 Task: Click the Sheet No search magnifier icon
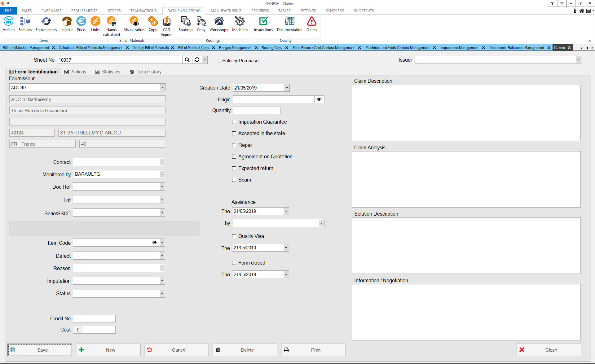pos(187,60)
